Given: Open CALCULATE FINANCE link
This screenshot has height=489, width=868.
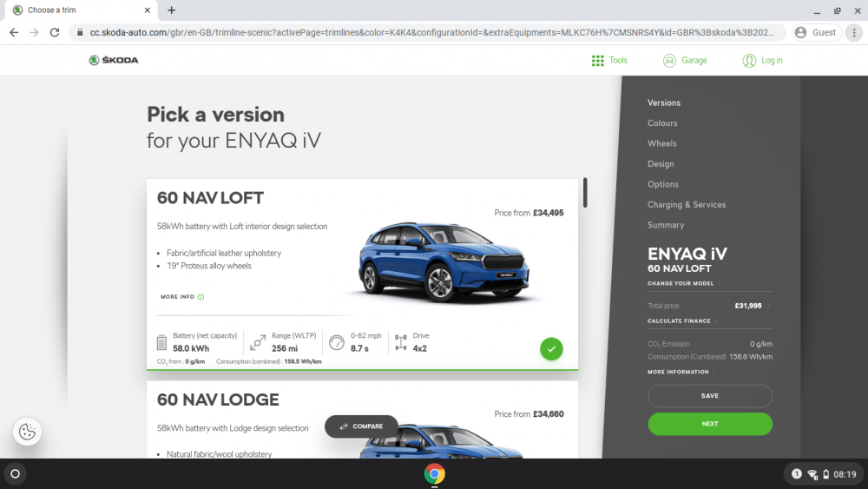Looking at the screenshot, I should [x=680, y=321].
